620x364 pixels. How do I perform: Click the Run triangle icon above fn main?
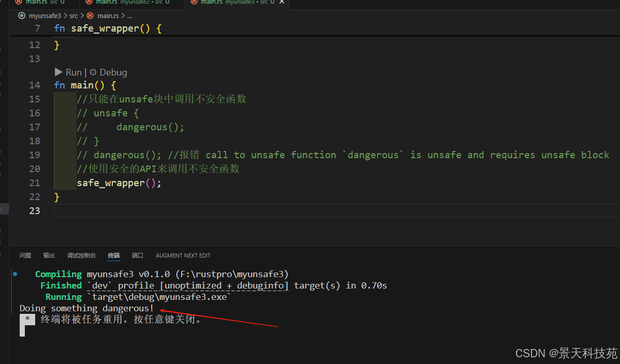(58, 72)
